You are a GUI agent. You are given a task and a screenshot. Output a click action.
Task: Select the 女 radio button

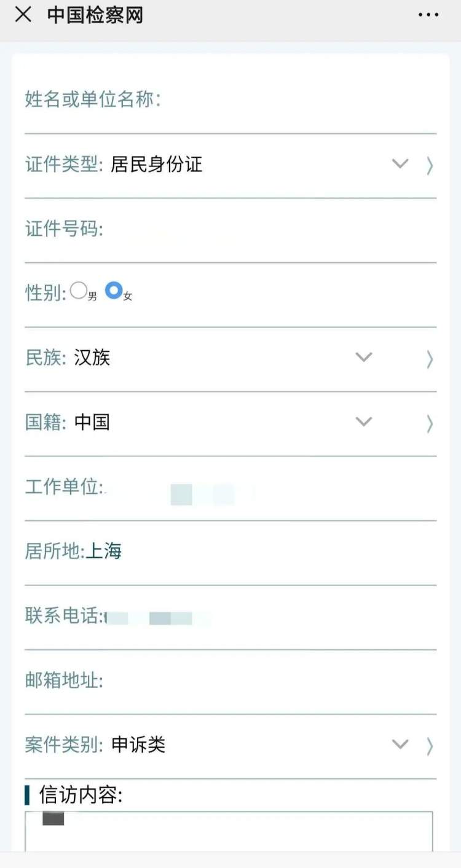click(x=114, y=291)
